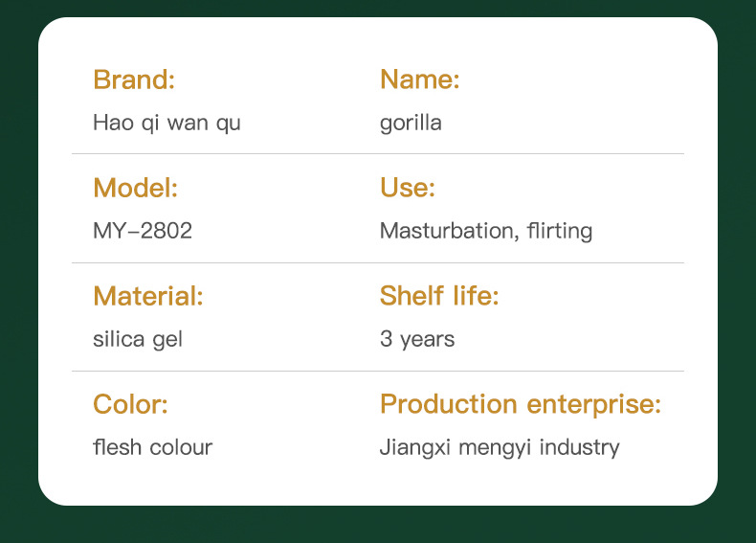Select the "3 years" shelf life value
Viewport: 756px width, 543px height.
click(417, 339)
